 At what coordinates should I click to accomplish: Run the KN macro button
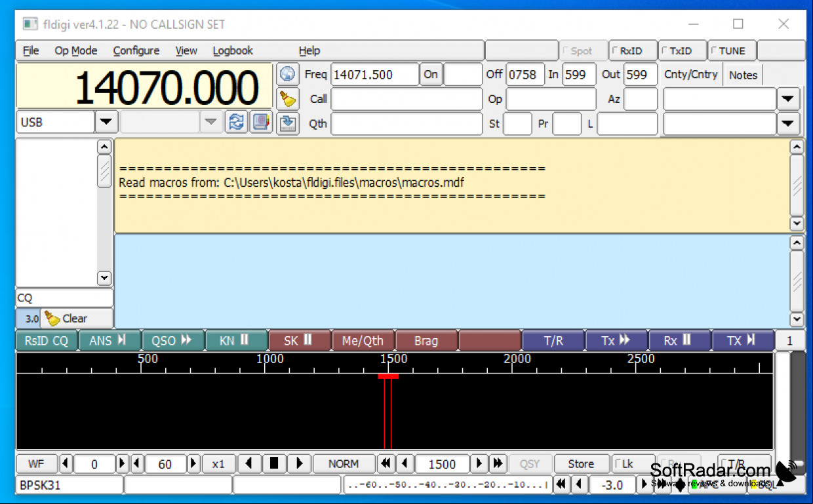(236, 341)
